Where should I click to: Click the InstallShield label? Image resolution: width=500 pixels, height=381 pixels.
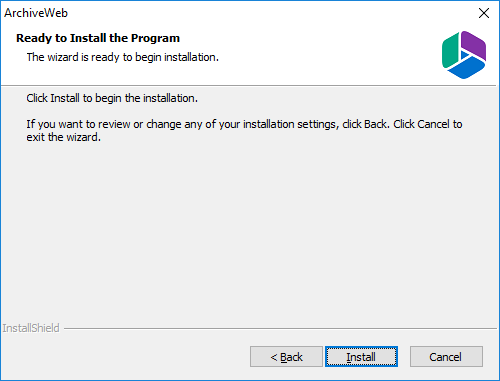(x=31, y=328)
